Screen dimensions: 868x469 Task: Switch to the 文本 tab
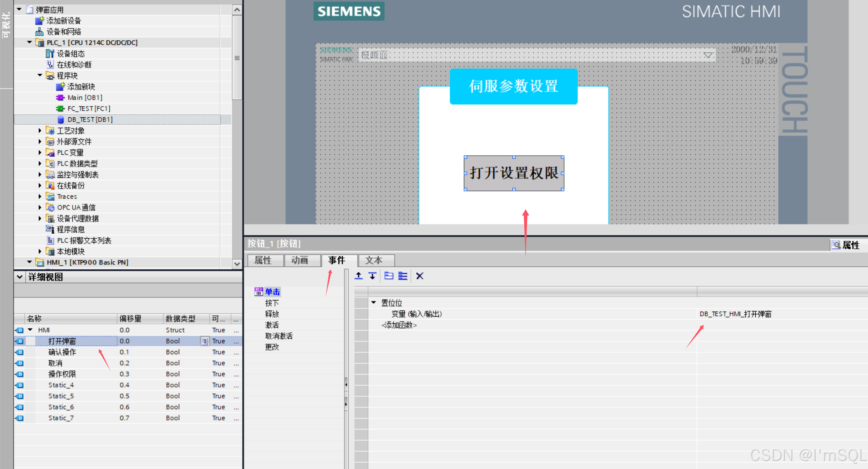click(374, 260)
